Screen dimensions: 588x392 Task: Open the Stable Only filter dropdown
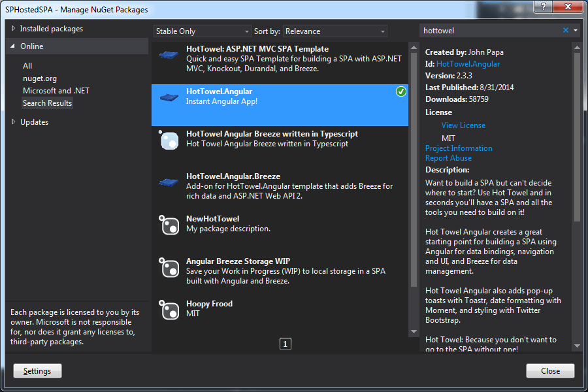click(x=202, y=31)
